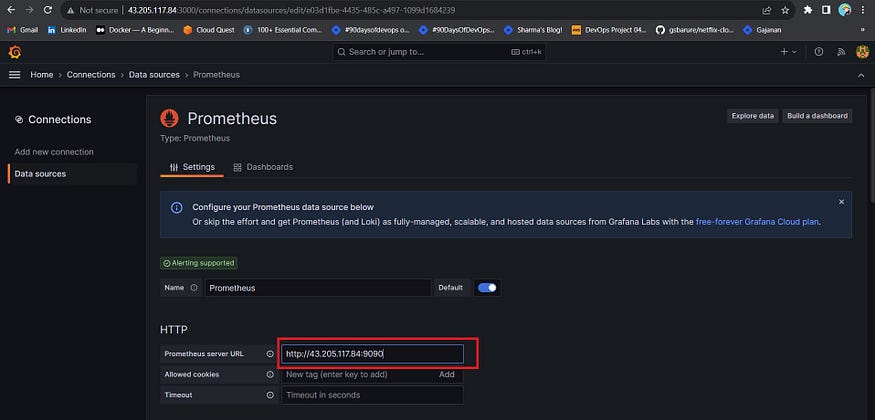Open the free-forever Grafana Cloud plan link
875x420 pixels.
(757, 221)
